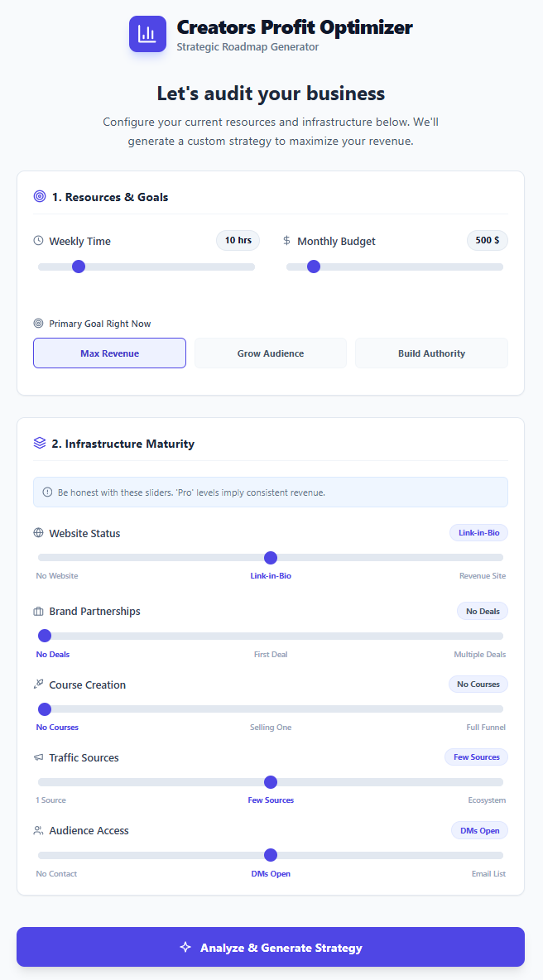Select the Build Authority goal

click(x=430, y=353)
